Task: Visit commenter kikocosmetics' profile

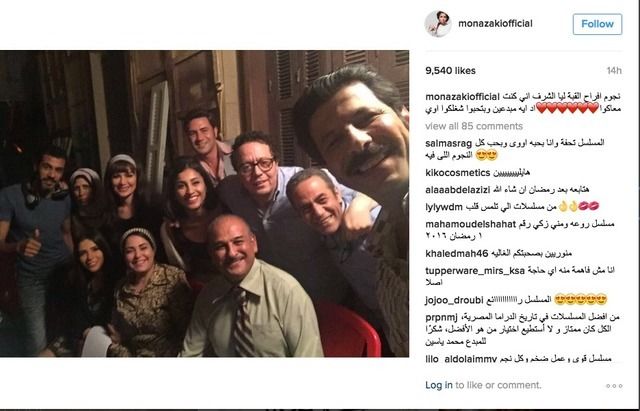Action: pos(458,173)
